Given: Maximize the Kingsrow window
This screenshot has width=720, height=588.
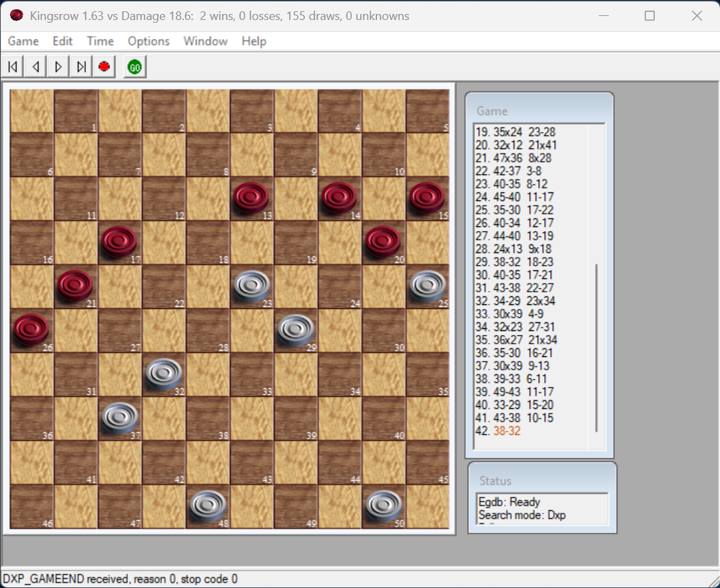Looking at the screenshot, I should click(649, 15).
